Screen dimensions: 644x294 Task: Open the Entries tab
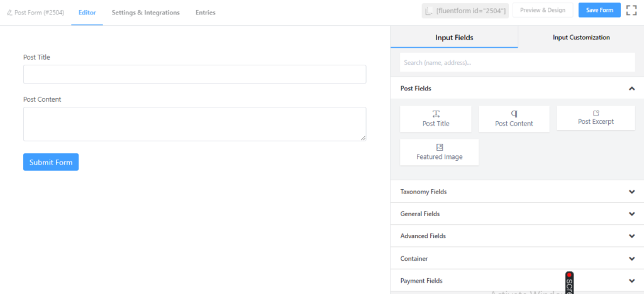(x=206, y=13)
